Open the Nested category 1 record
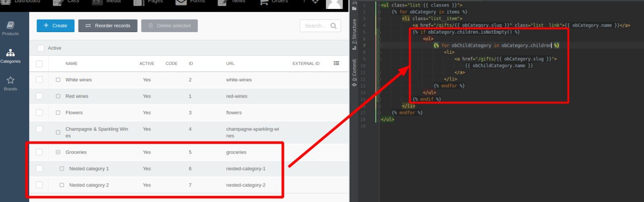 pyautogui.click(x=89, y=168)
